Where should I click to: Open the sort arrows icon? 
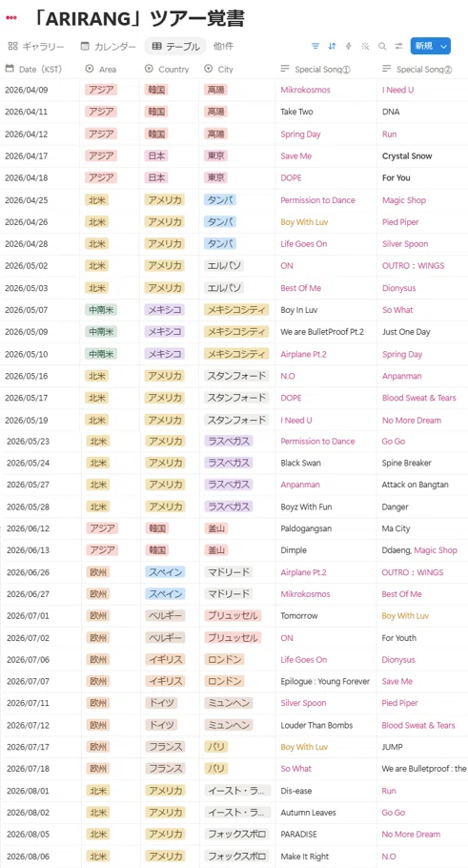(x=332, y=46)
